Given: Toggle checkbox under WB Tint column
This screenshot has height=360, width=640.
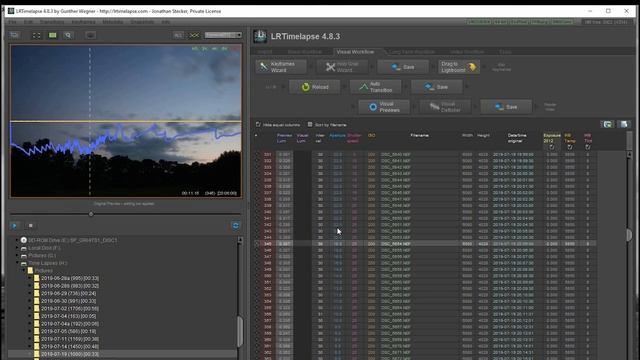Looking at the screenshot, I should tap(588, 147).
